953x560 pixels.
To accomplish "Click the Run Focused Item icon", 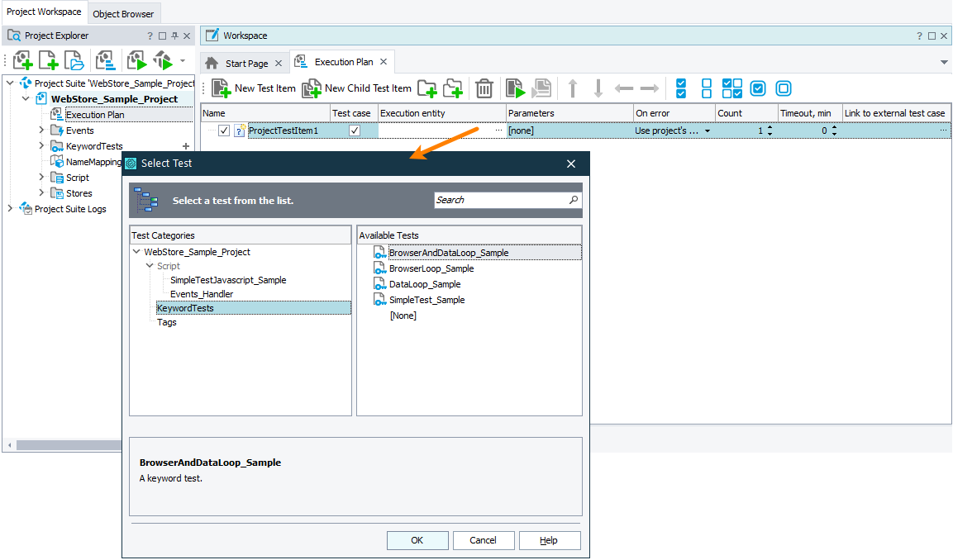I will coord(516,88).
